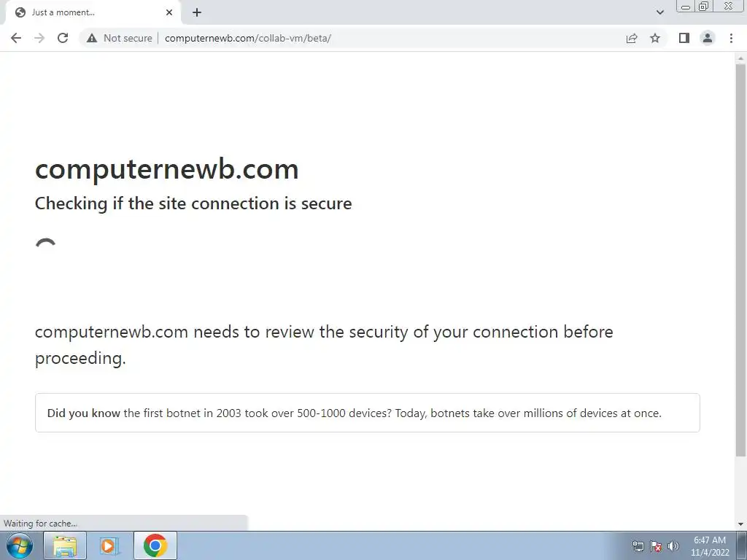
Task: Open the Chrome three-dot menu
Action: (731, 38)
